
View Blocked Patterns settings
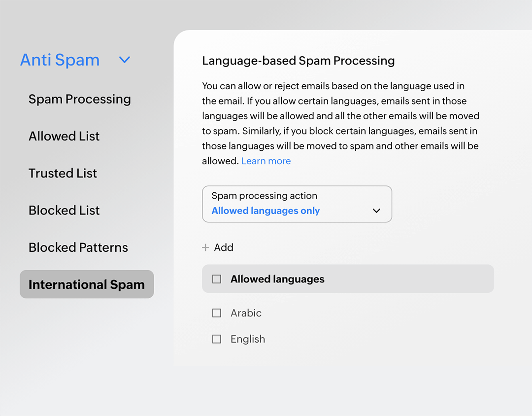[x=78, y=247]
